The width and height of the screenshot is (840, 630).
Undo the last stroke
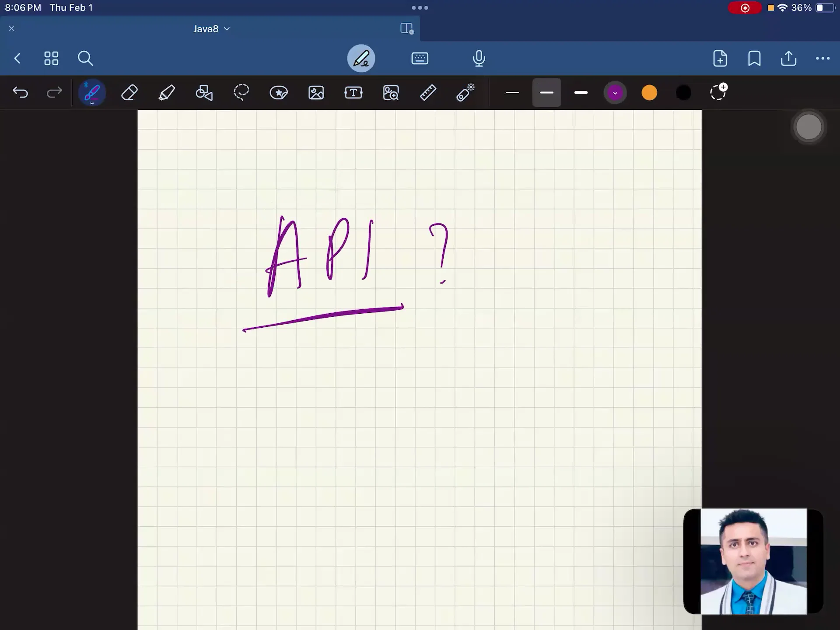coord(21,93)
